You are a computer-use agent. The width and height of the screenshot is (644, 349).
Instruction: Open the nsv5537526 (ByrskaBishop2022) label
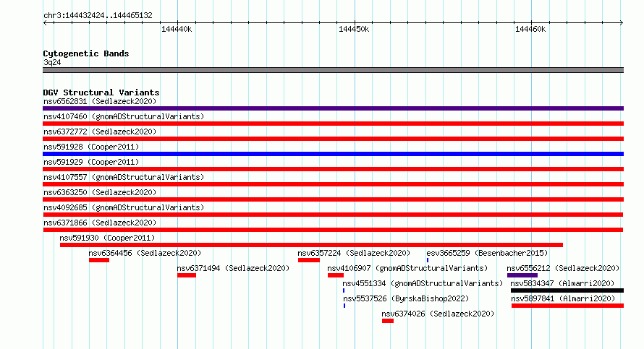406,298
